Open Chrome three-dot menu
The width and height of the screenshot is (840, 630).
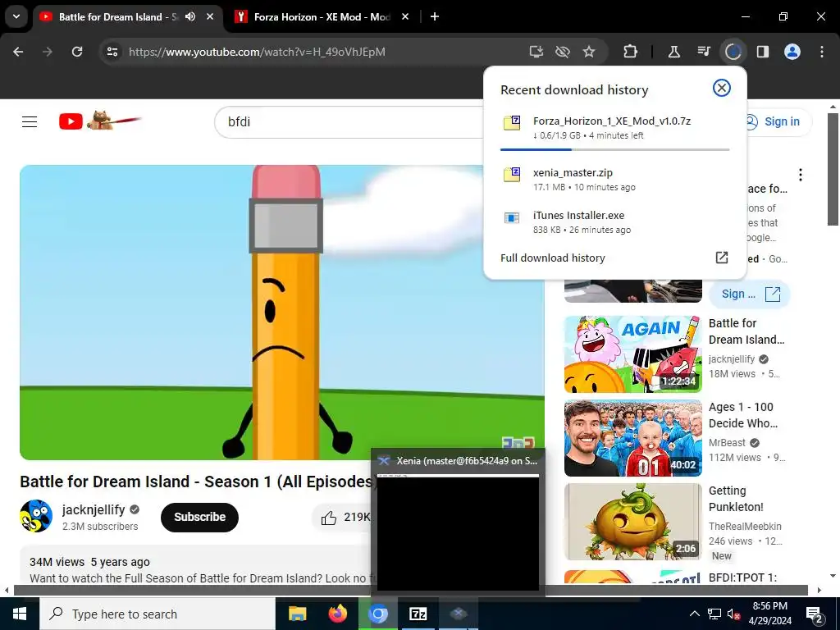click(822, 52)
